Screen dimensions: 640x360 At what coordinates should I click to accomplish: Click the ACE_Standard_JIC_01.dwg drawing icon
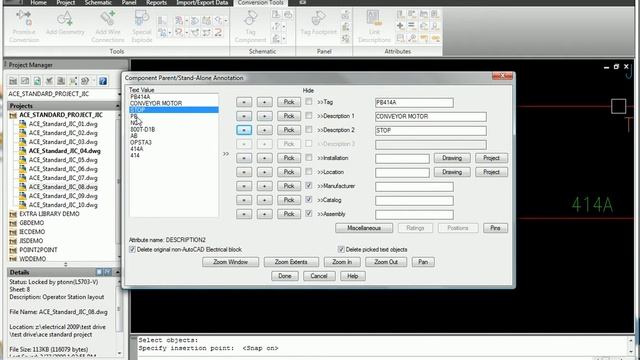click(22, 124)
